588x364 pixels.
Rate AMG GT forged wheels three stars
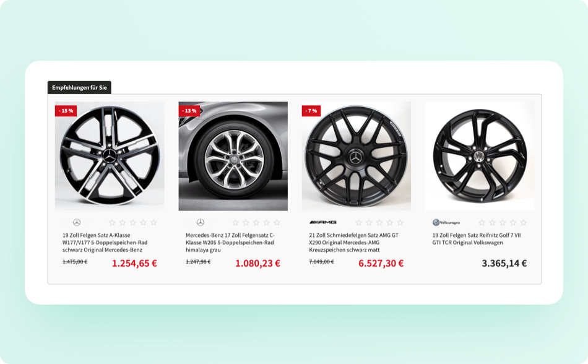379,223
